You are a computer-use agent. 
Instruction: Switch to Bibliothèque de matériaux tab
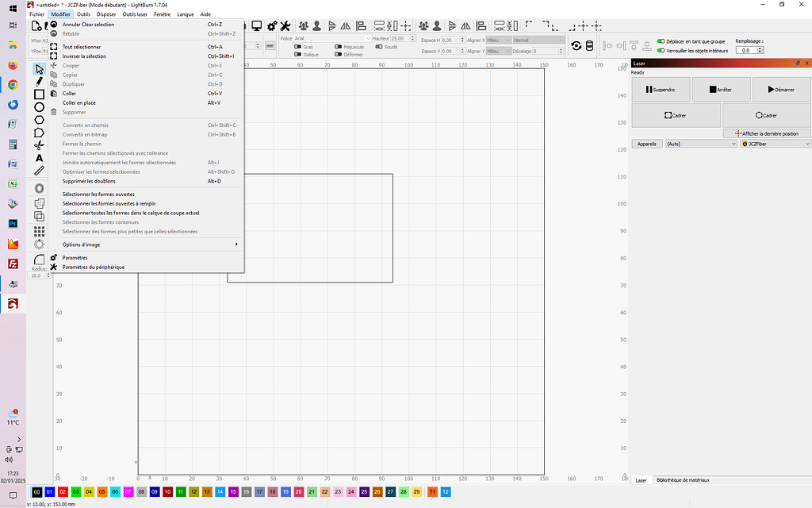pos(683,480)
